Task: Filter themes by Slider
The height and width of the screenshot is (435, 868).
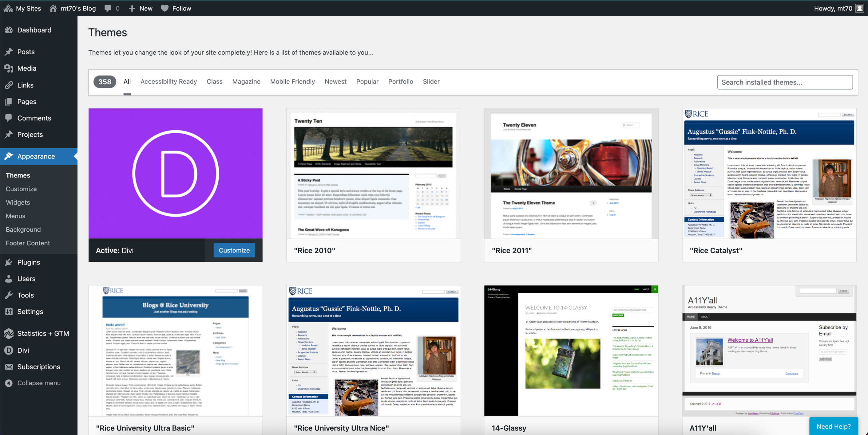Action: [431, 81]
